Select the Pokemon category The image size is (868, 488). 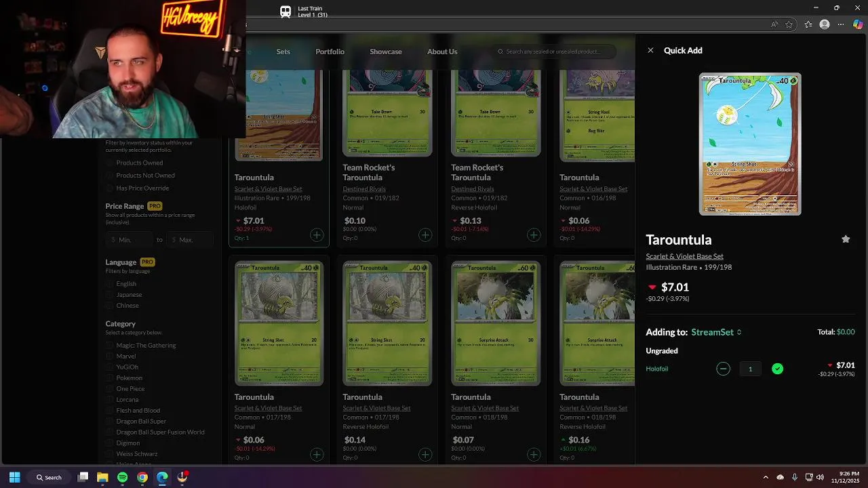point(109,378)
